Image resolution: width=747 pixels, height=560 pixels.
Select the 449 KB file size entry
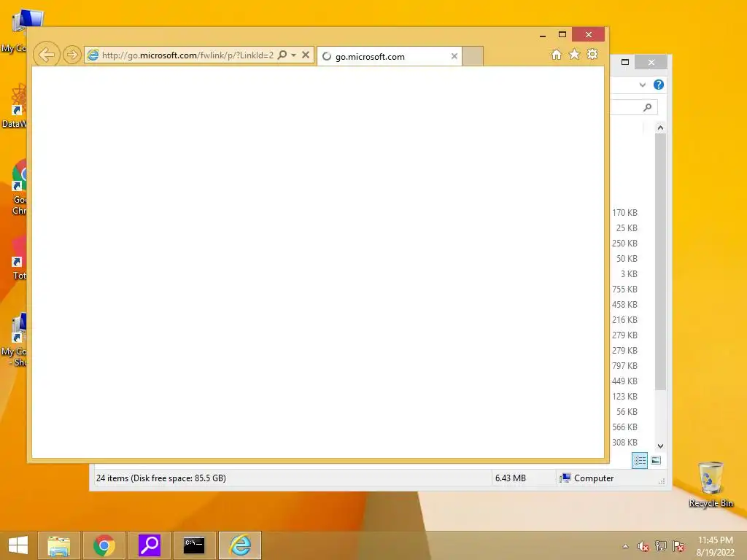click(624, 381)
